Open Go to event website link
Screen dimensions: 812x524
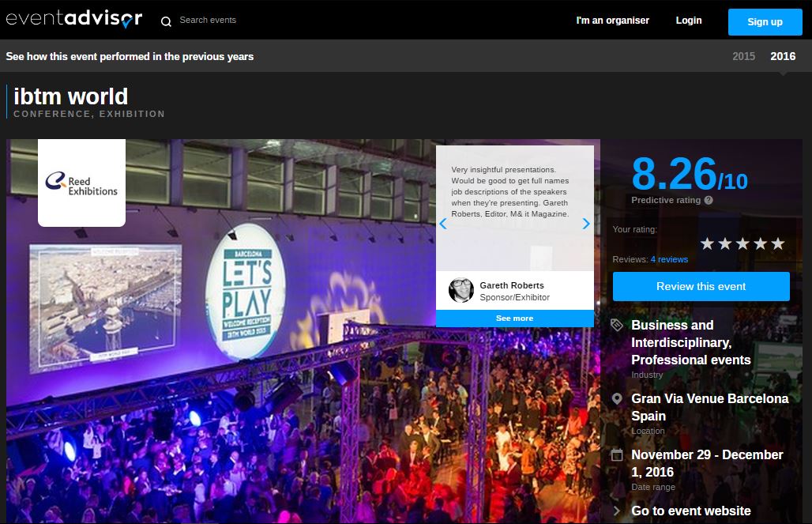(691, 511)
